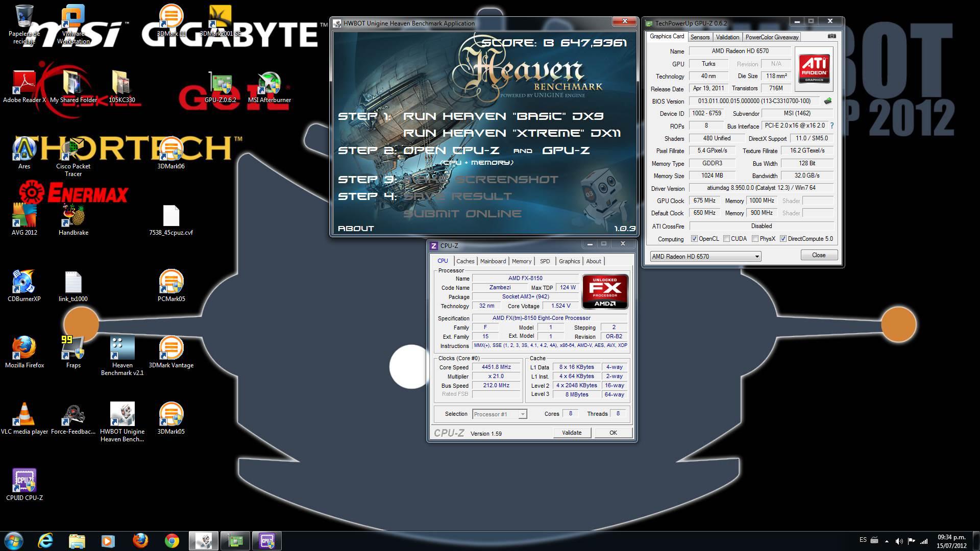This screenshot has height=551, width=980.
Task: Click Run Heaven "Xtreme" DX11
Action: tap(511, 133)
